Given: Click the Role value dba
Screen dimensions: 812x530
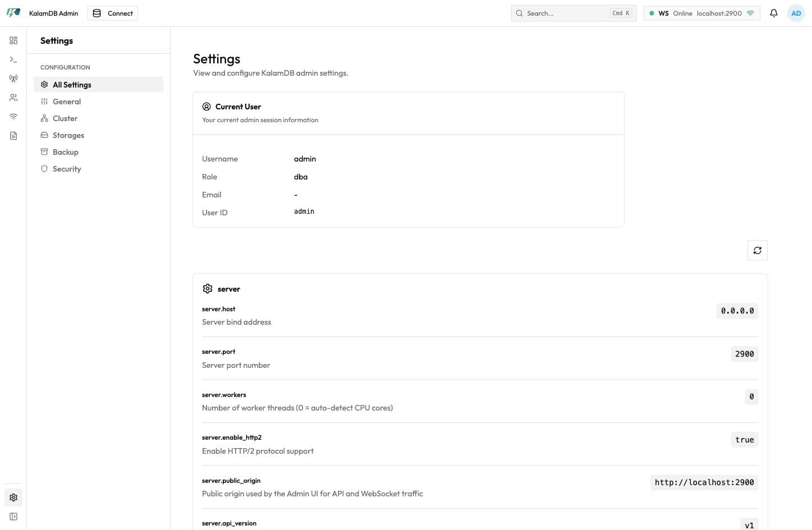Looking at the screenshot, I should [x=301, y=177].
